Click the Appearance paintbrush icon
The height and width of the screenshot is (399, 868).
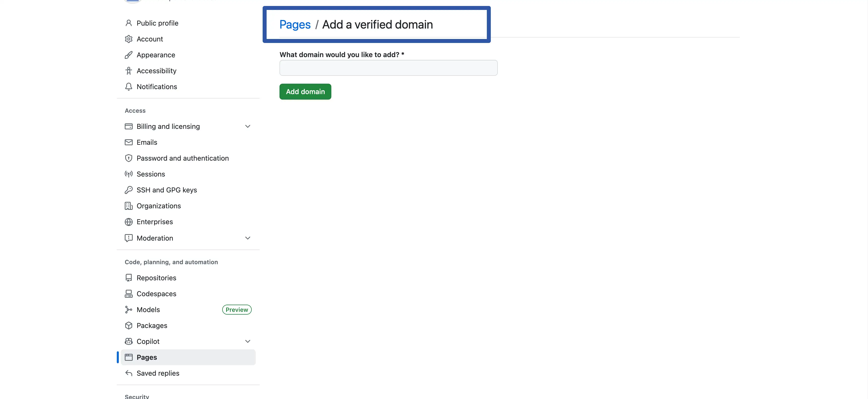pyautogui.click(x=129, y=55)
